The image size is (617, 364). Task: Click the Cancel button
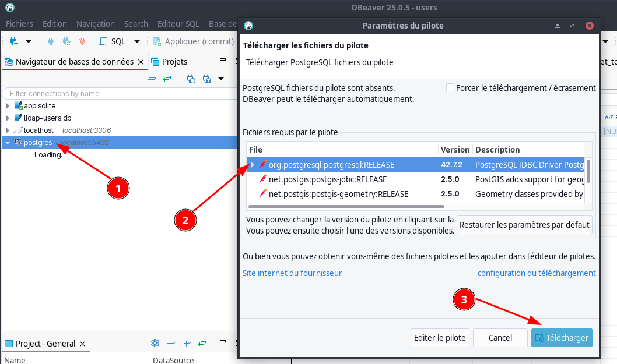tap(500, 338)
